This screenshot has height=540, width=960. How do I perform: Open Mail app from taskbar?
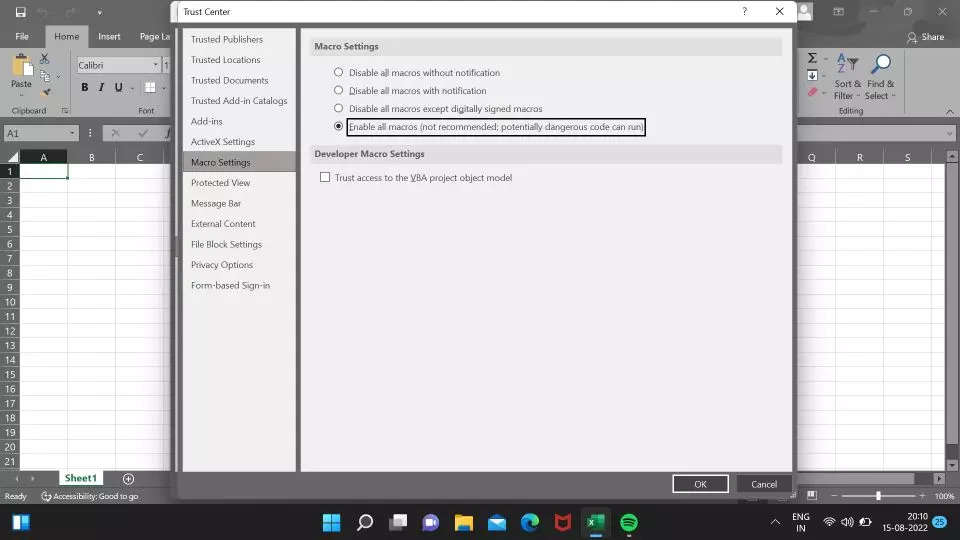pyautogui.click(x=497, y=523)
